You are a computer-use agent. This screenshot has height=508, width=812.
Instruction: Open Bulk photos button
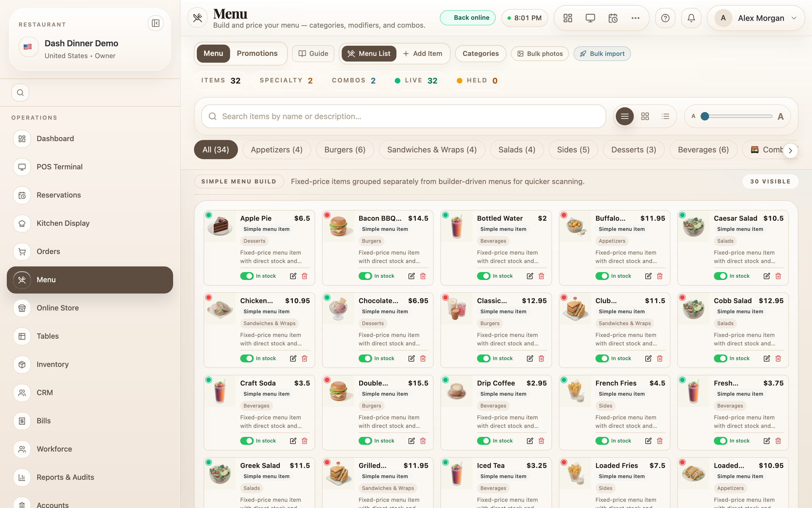[x=540, y=54]
